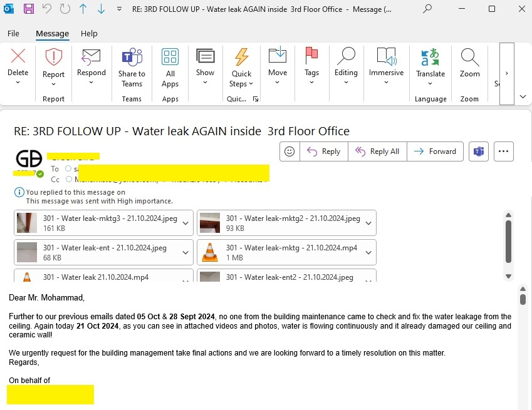Screen dimensions: 532x410
Task: Click Share to Teams button beside Forward
Action: point(479,151)
